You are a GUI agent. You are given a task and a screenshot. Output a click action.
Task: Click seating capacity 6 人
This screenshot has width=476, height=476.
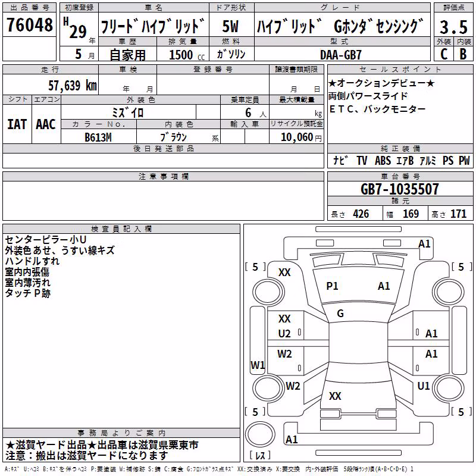click(256, 112)
